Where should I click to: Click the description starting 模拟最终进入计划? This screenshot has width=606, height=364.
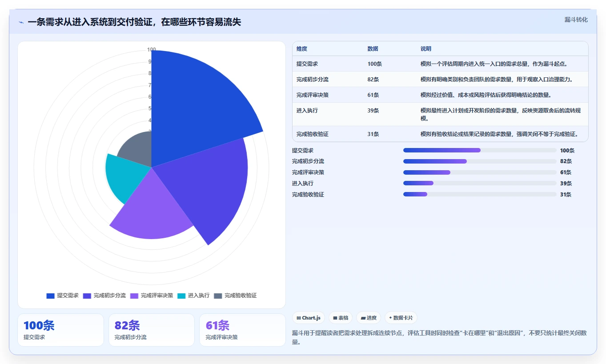coord(500,115)
